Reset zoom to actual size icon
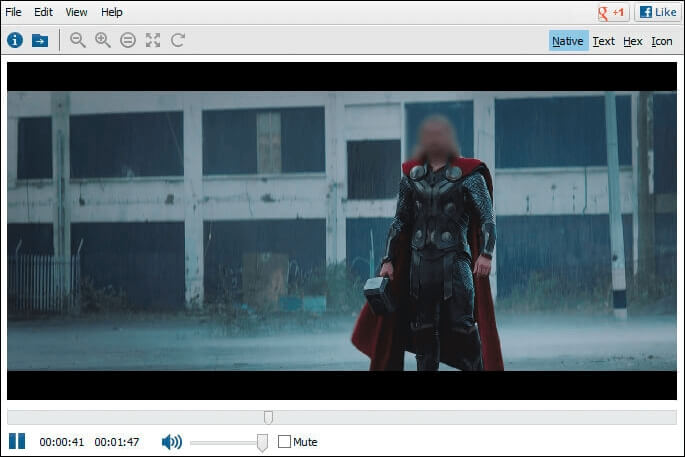Screen dimensions: 685x457 (x=128, y=40)
